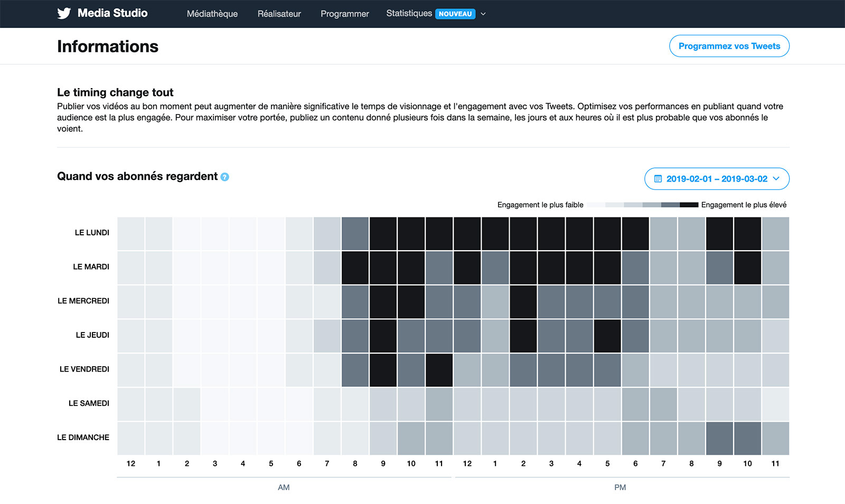Click the calendar icon in the date range selector
845x504 pixels.
click(657, 178)
